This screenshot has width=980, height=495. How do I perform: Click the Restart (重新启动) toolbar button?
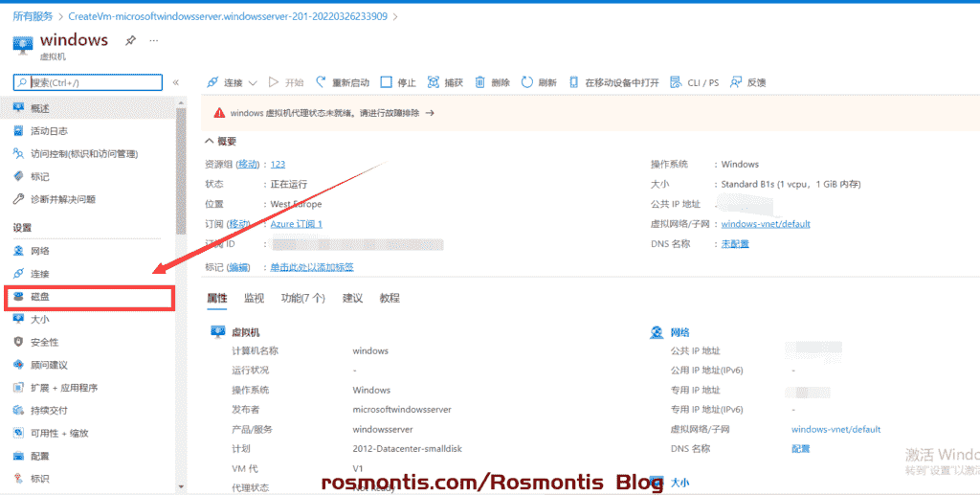point(343,82)
